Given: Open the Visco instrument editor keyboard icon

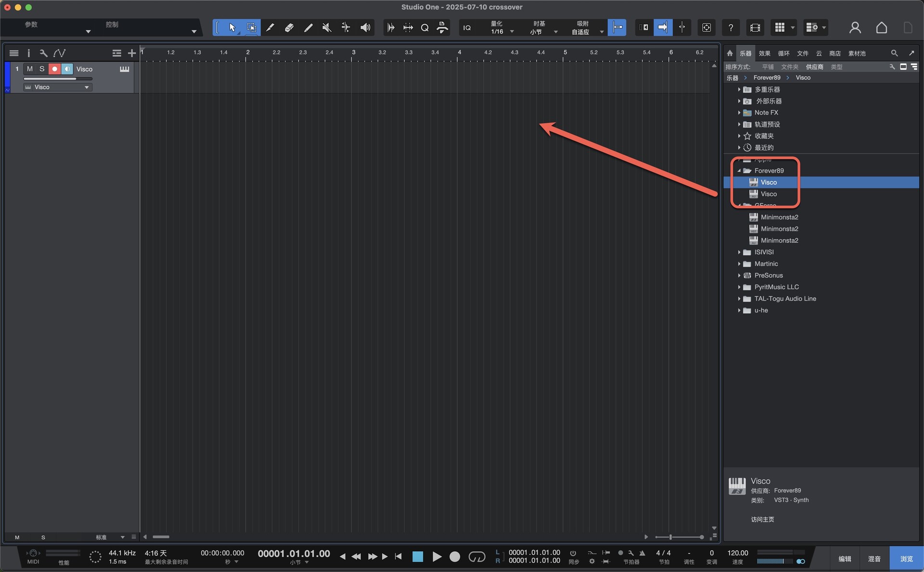Looking at the screenshot, I should [x=124, y=69].
